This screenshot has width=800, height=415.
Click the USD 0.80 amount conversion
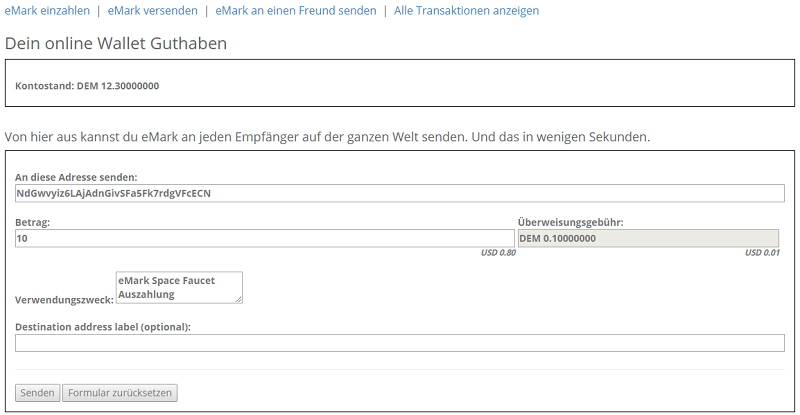coord(498,253)
